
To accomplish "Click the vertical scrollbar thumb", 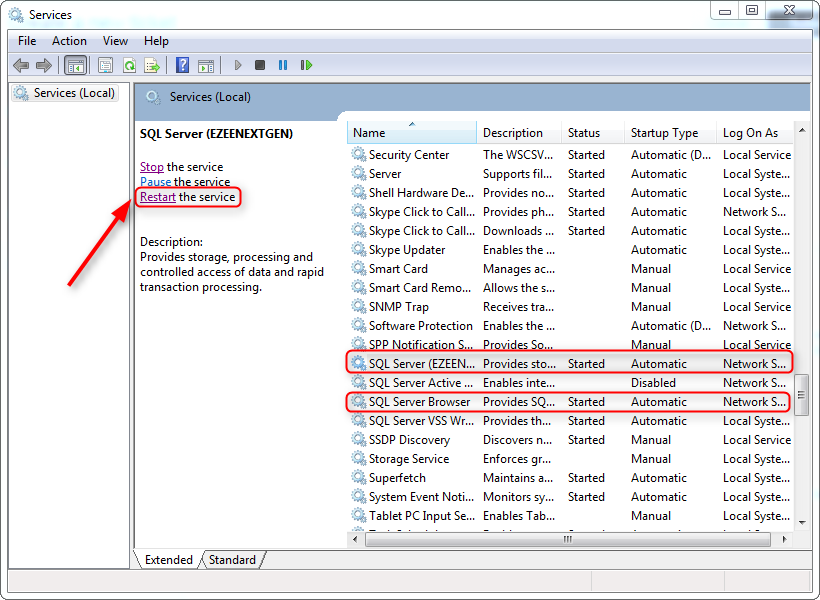I will [801, 395].
